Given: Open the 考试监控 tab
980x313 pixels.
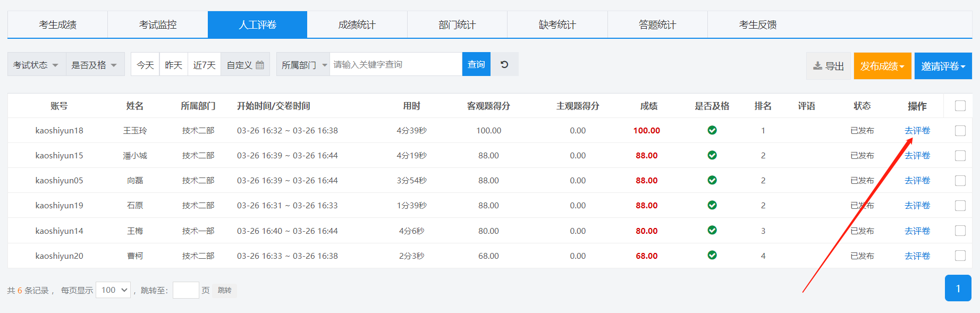Looking at the screenshot, I should (158, 25).
